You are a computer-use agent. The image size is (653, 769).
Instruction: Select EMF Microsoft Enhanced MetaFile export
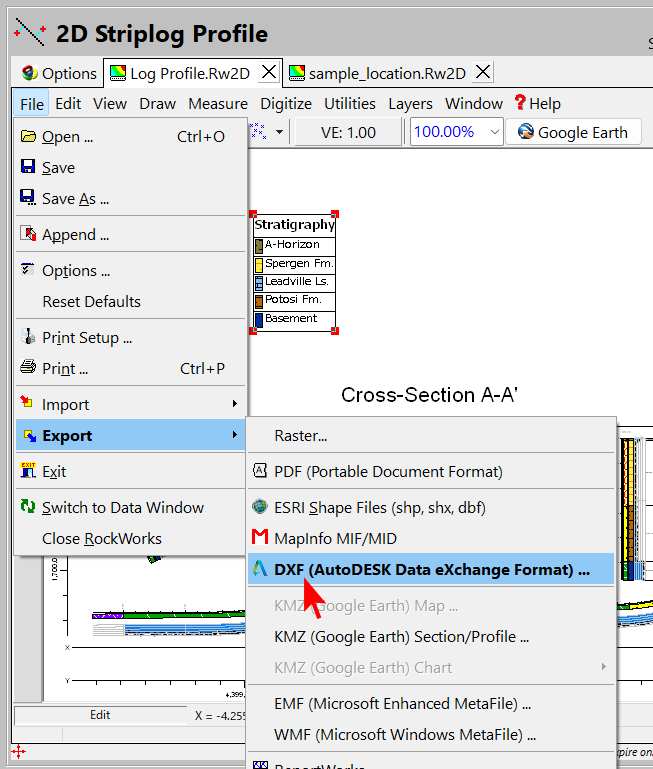(402, 703)
